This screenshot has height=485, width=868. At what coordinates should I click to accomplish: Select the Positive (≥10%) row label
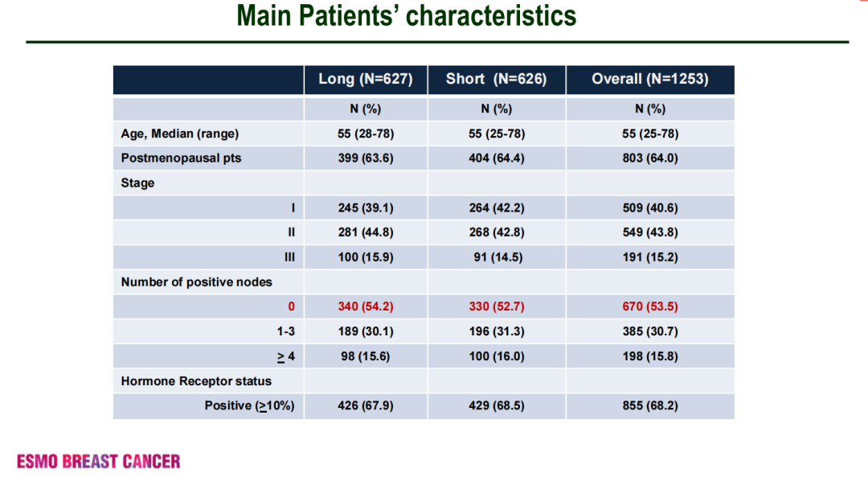(250, 406)
